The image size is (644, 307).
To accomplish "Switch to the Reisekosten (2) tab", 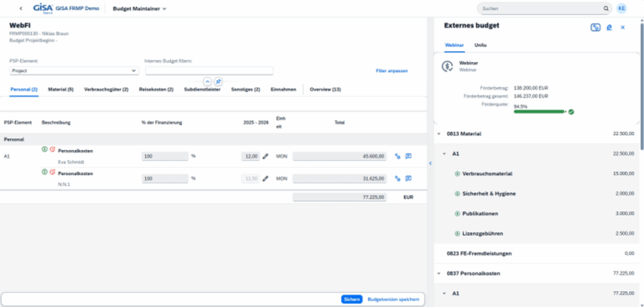I will pyautogui.click(x=156, y=89).
